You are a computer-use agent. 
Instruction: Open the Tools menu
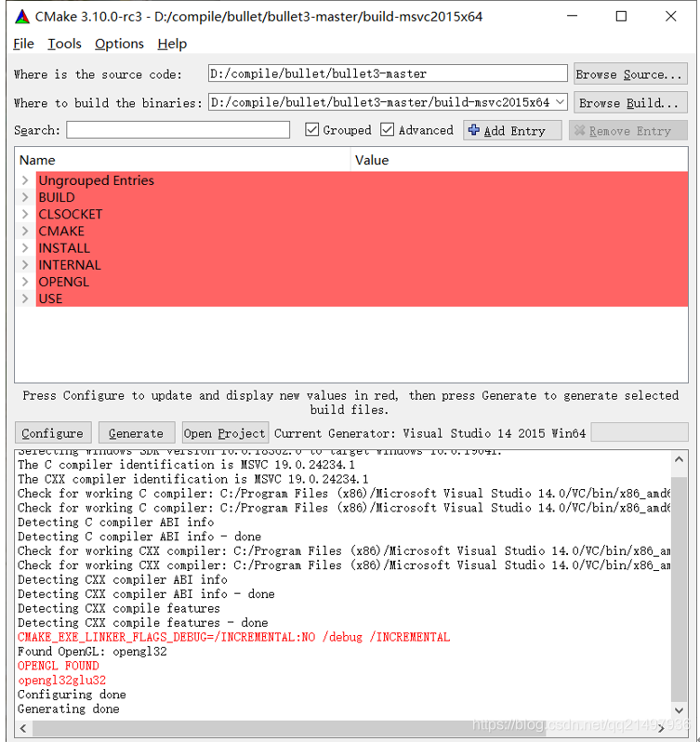pos(64,44)
